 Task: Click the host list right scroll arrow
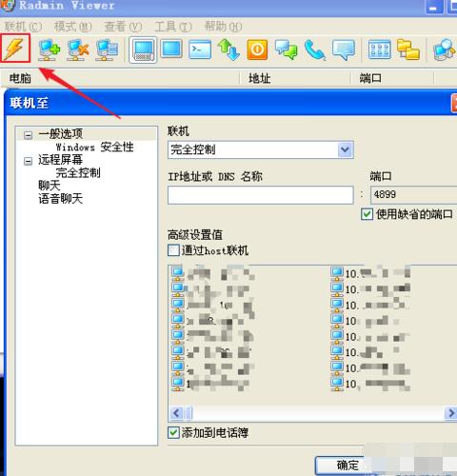(450, 413)
